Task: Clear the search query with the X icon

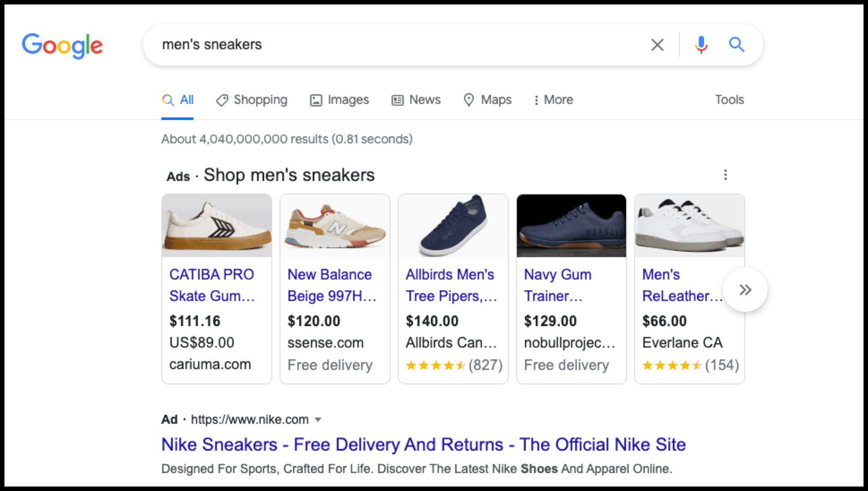Action: coord(657,44)
